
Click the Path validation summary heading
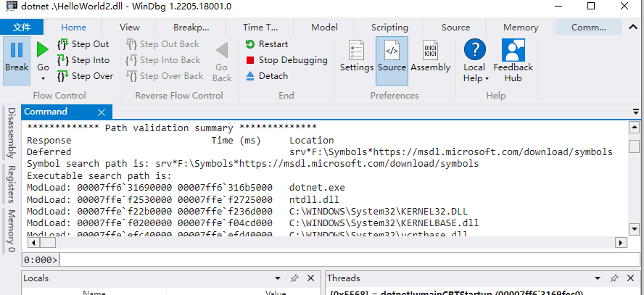[172, 128]
